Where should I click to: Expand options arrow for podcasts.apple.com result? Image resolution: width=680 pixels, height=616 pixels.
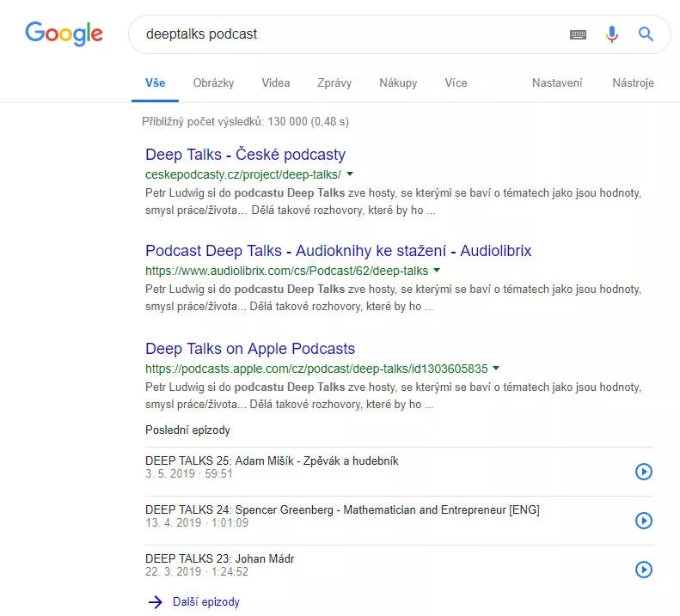point(496,369)
